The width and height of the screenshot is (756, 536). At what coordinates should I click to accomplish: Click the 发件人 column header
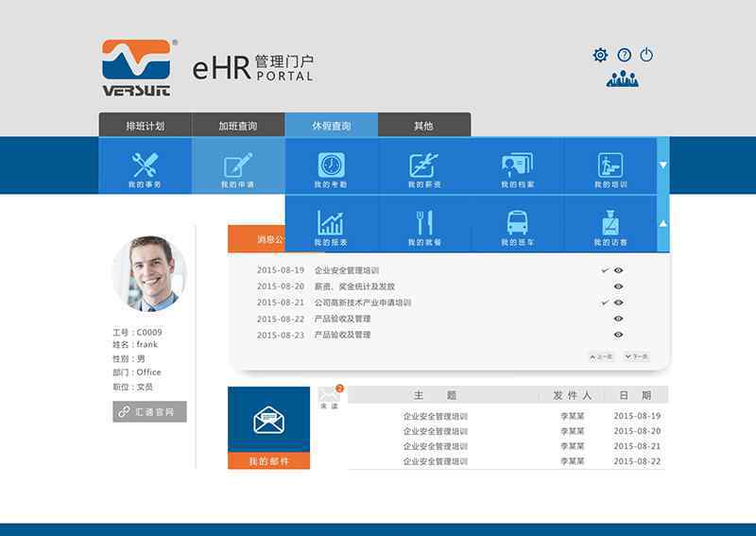pos(572,395)
